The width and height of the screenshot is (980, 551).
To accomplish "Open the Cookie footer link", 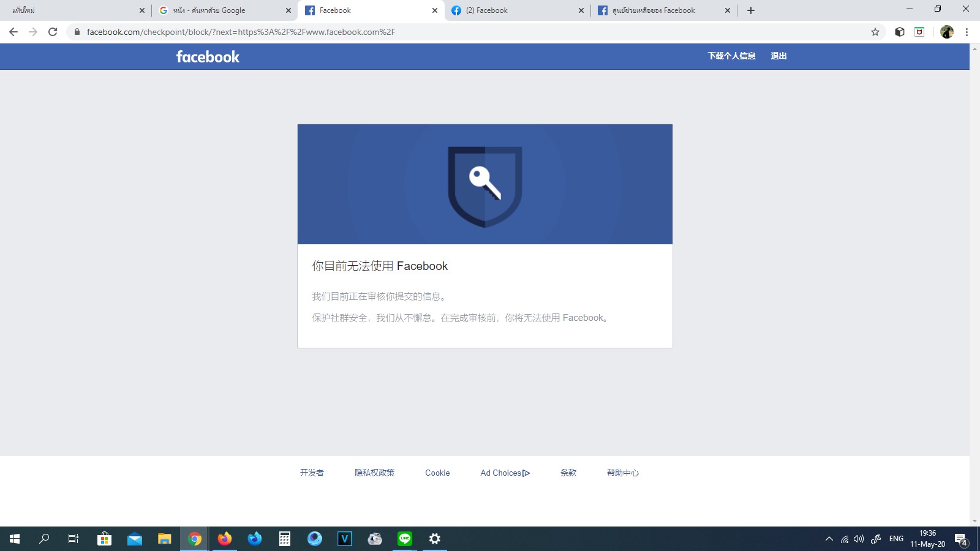I will click(x=437, y=473).
